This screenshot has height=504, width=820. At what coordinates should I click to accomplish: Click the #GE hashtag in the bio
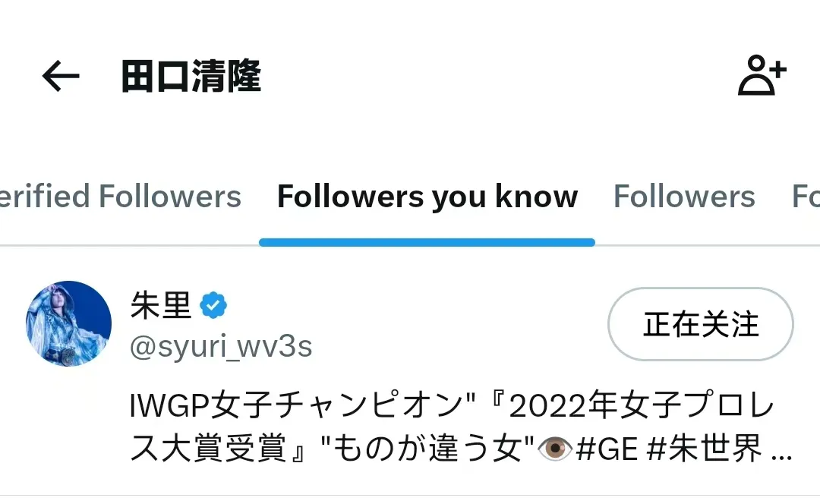click(607, 449)
